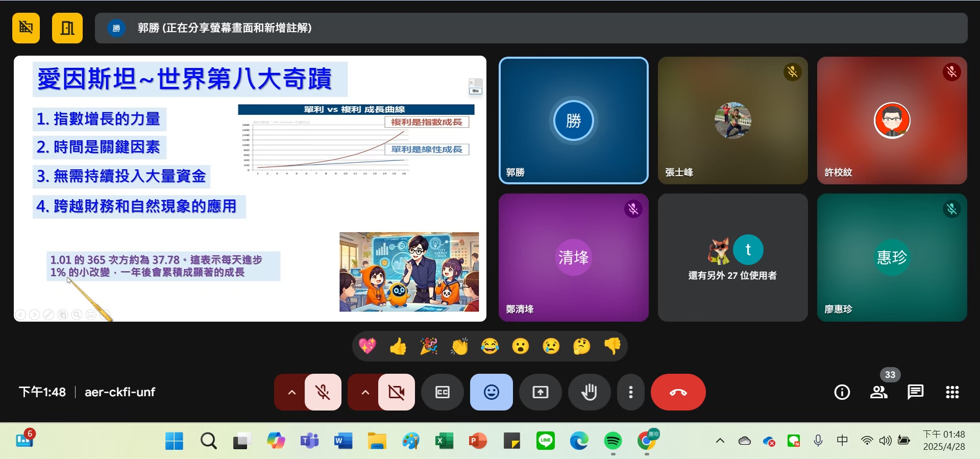Raise hand using the hand icon

[589, 392]
